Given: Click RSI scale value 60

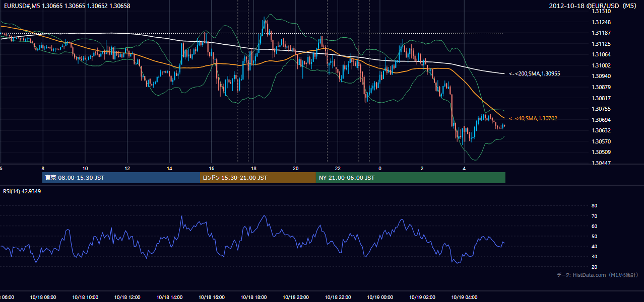Looking at the screenshot, I should click(x=594, y=226).
